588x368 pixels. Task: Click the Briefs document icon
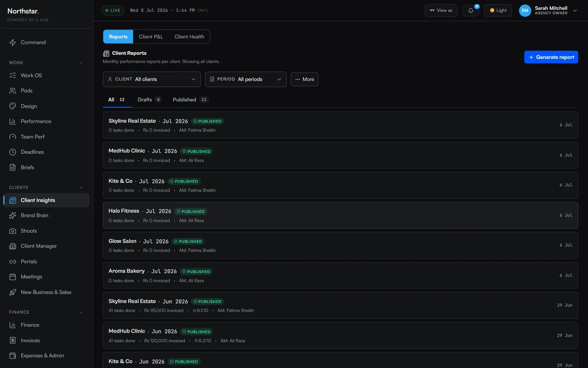coord(12,167)
